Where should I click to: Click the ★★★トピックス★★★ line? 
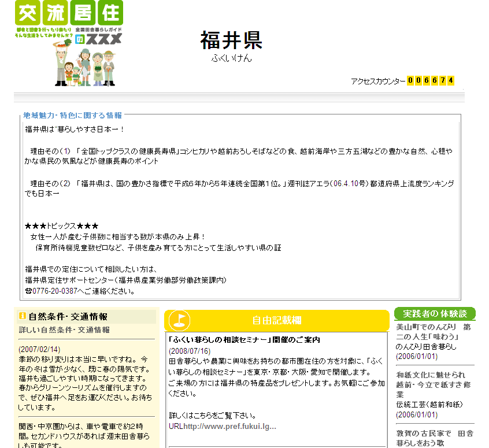[62, 226]
